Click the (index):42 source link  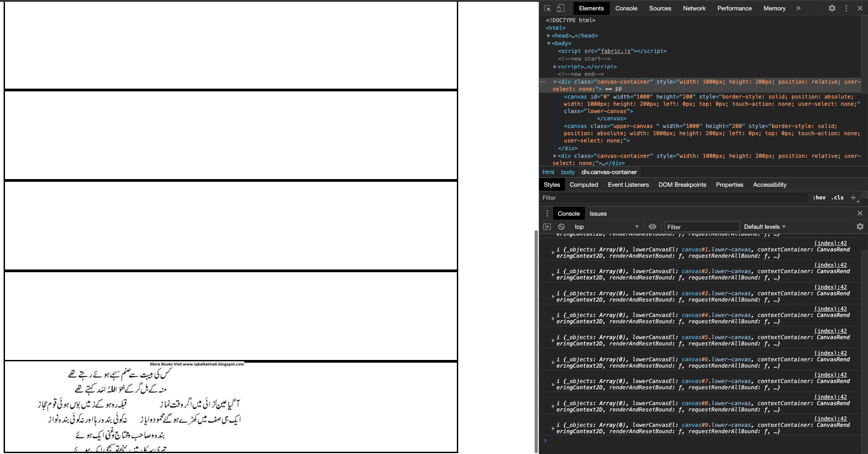(830, 243)
